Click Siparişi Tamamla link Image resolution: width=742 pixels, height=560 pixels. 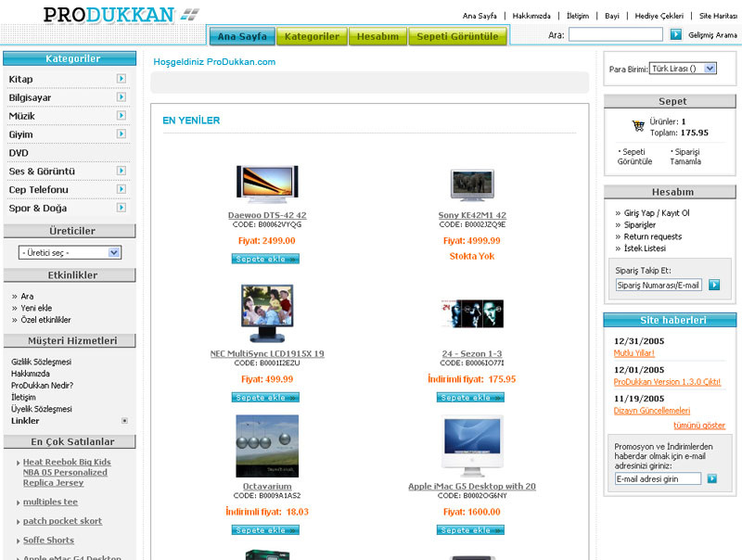[685, 157]
